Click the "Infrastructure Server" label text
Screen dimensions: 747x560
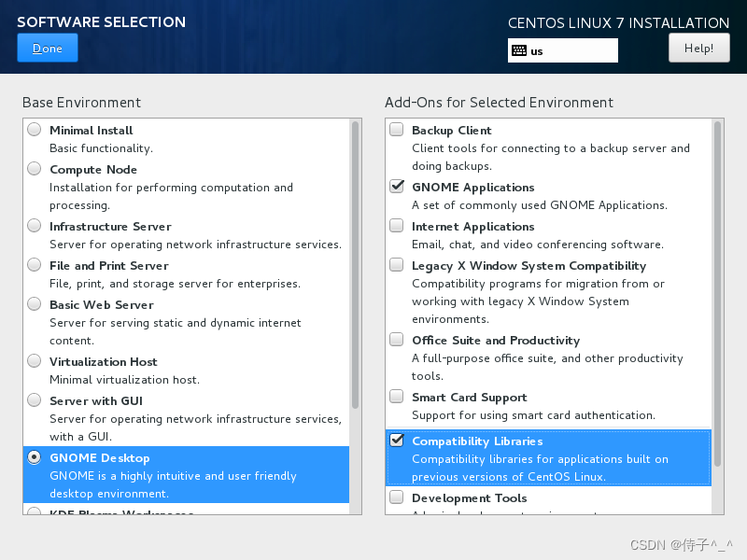pos(110,227)
